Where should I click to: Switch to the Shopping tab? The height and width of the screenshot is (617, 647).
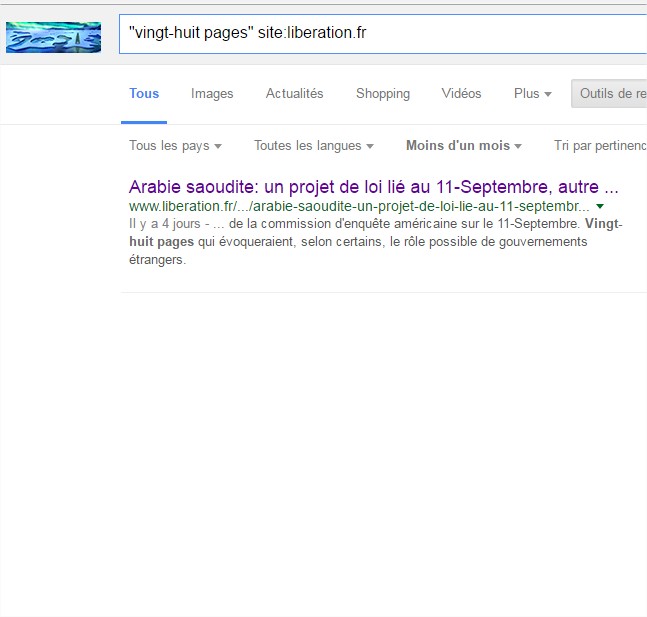pyautogui.click(x=383, y=94)
